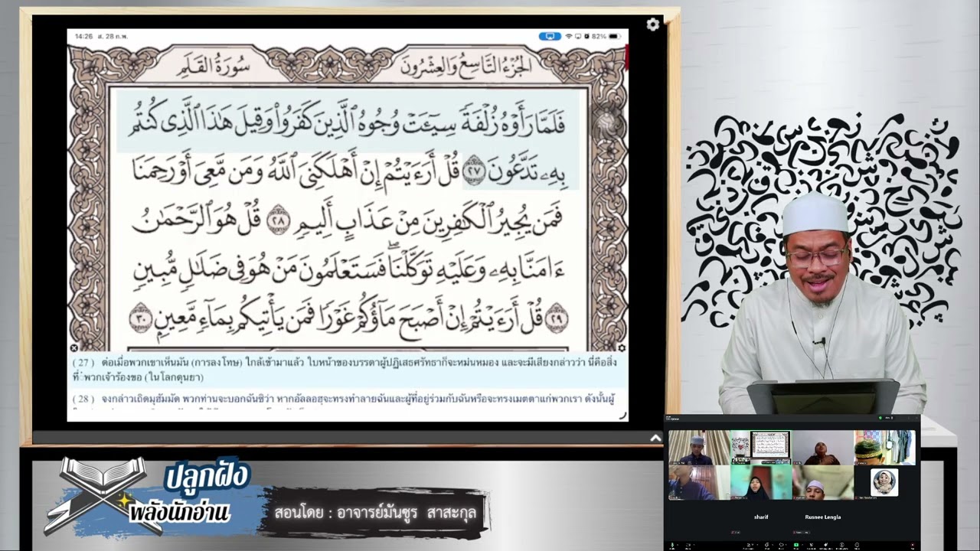The image size is (980, 551).
Task: Mute the microphone in Zoom toolbar
Action: (x=672, y=546)
